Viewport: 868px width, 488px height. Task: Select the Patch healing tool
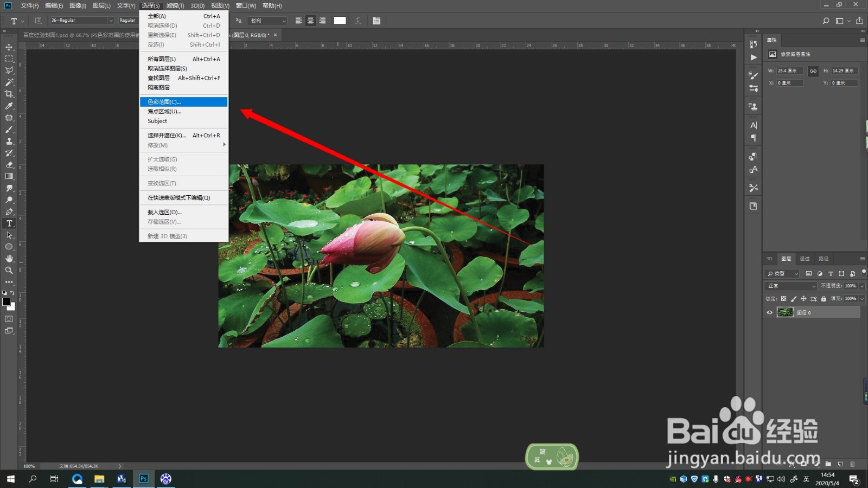pos(9,118)
